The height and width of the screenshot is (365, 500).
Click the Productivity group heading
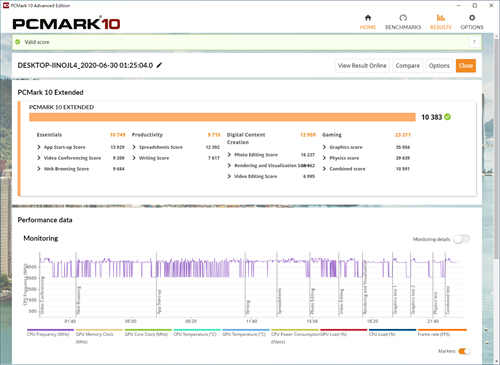pyautogui.click(x=147, y=135)
